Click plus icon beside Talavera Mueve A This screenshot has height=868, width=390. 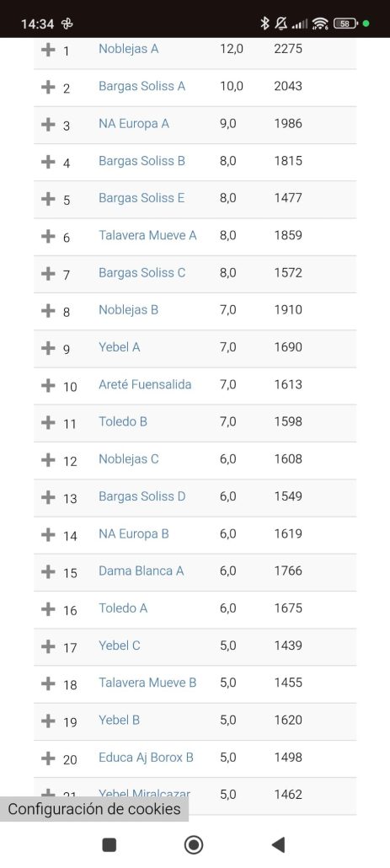(48, 236)
